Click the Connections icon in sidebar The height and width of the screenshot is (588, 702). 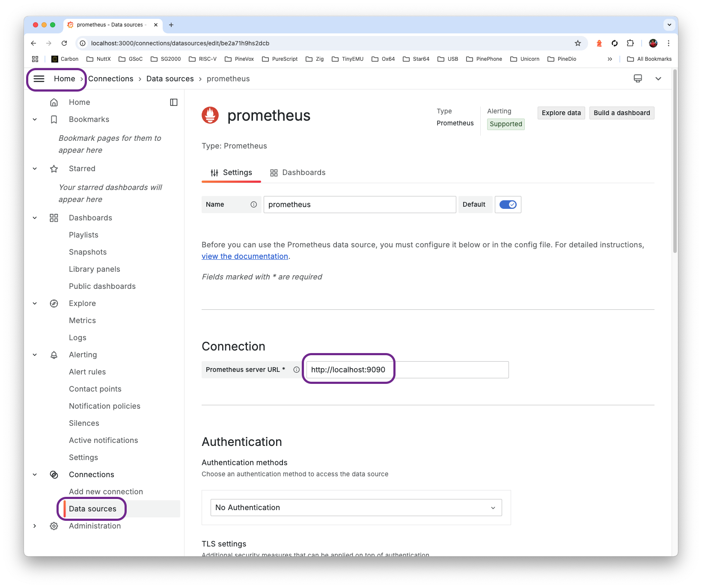click(x=54, y=475)
